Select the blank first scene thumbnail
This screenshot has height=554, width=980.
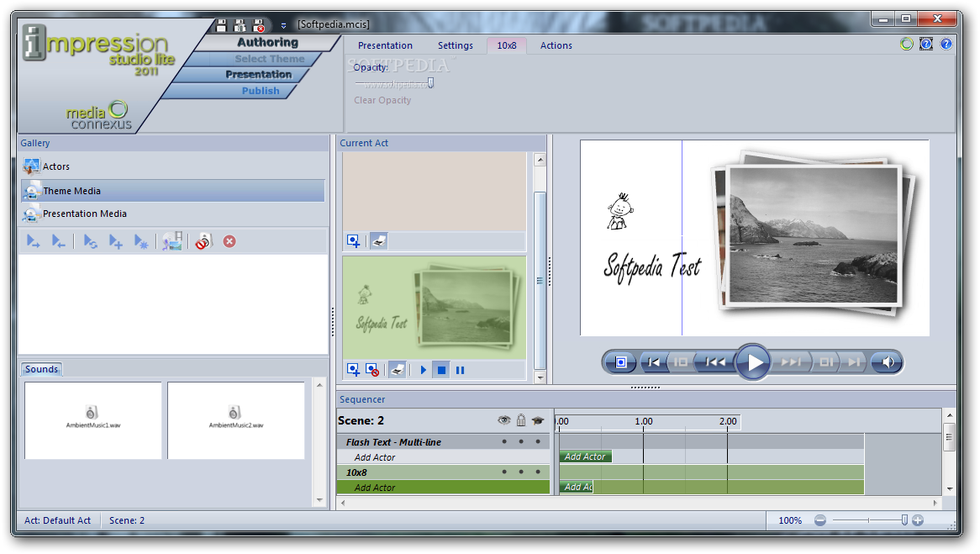point(435,192)
